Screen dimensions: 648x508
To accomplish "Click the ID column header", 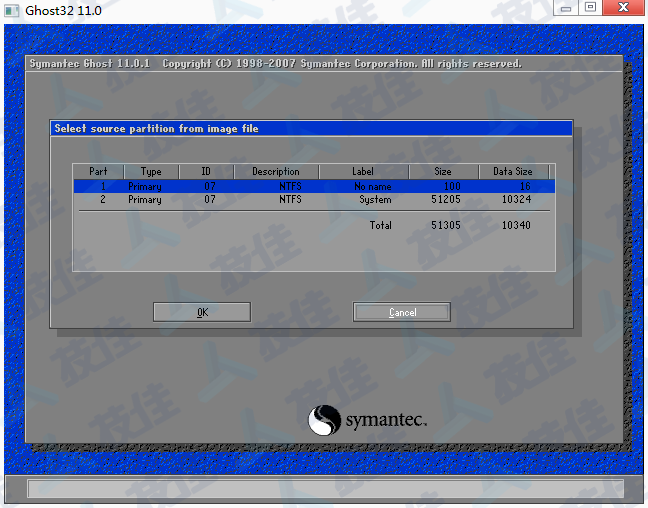I will (206, 172).
